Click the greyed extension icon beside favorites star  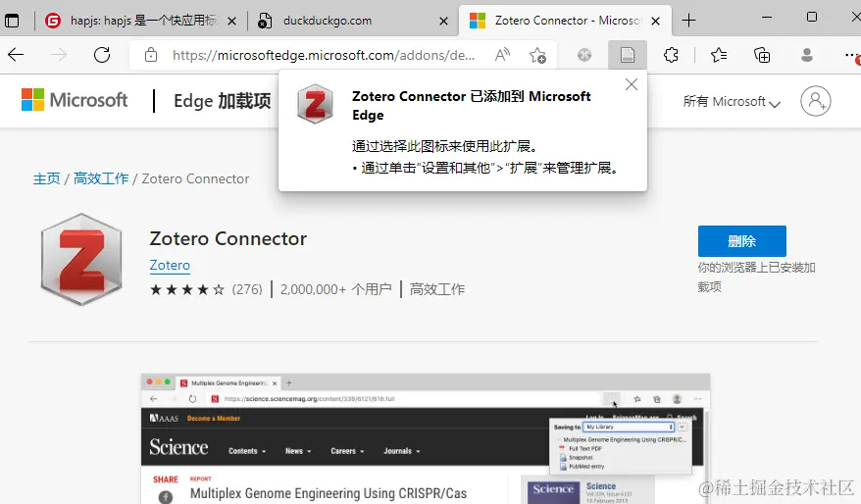[x=584, y=55]
